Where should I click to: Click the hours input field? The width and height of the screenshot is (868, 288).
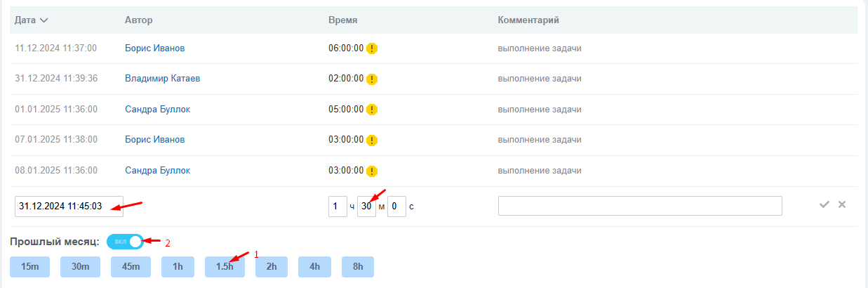[x=338, y=207]
